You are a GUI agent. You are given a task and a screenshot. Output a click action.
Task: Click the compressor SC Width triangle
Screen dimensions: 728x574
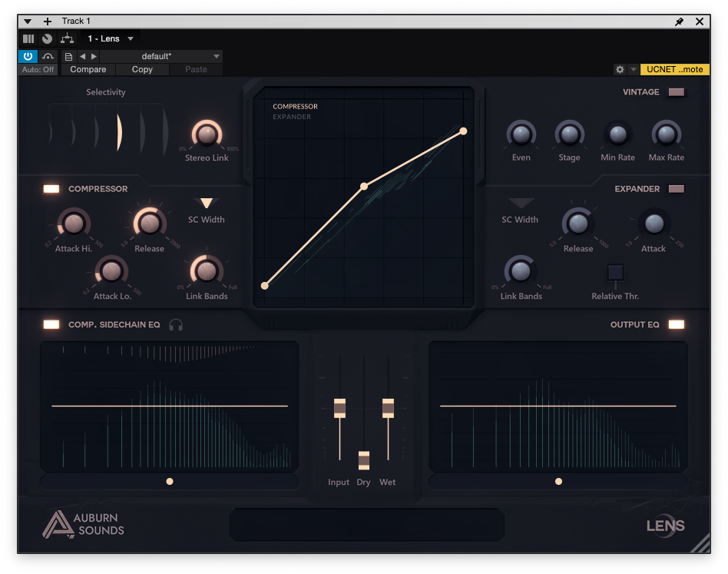[207, 203]
